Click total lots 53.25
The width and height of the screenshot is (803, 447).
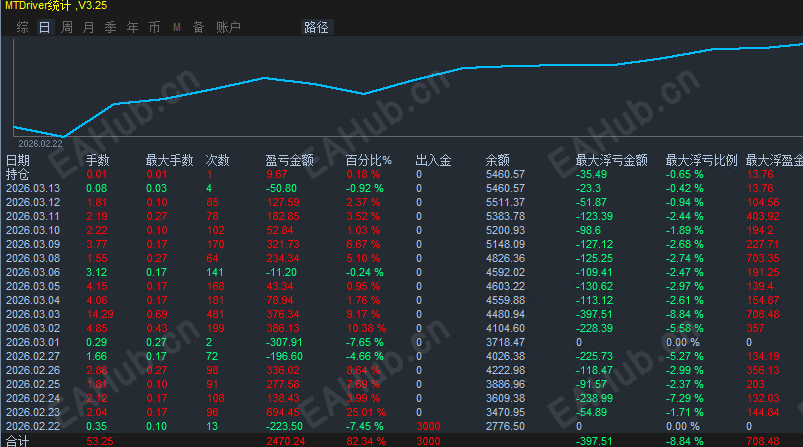100,441
